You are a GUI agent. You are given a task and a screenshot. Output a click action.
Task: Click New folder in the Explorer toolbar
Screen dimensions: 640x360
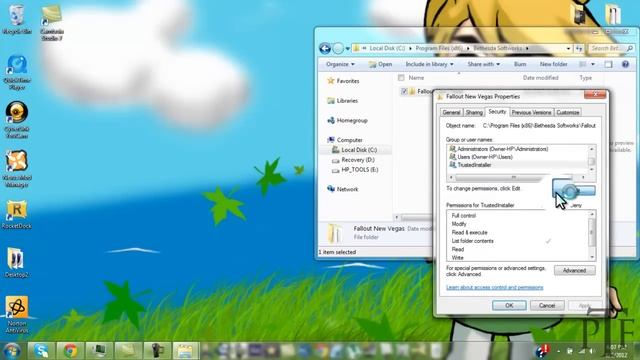tap(553, 64)
